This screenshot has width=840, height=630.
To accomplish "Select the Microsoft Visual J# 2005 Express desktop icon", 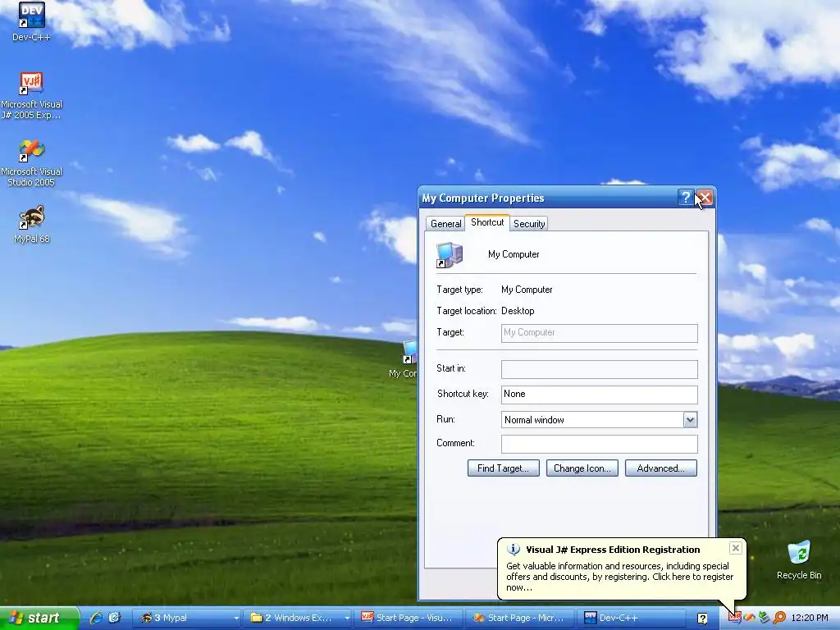I will pyautogui.click(x=31, y=95).
